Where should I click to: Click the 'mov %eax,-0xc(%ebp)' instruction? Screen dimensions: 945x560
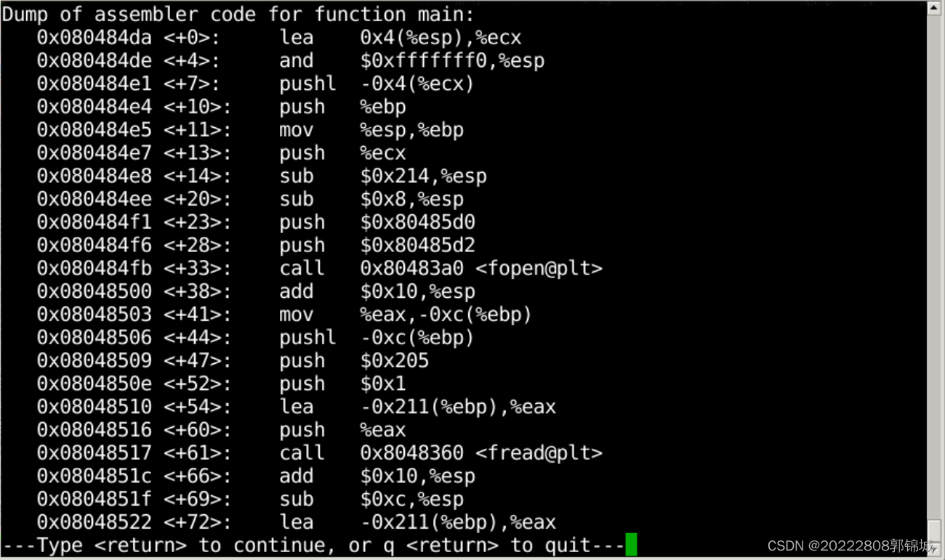(405, 315)
